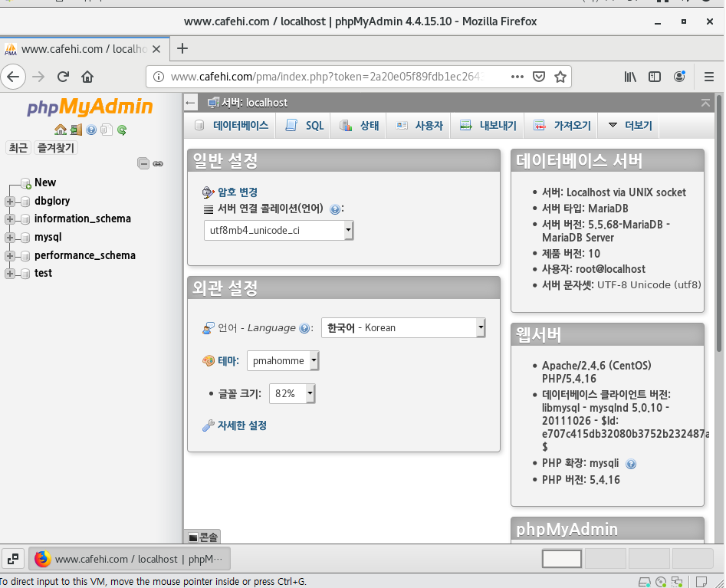Viewport: 726px width, 588px height.
Task: Click the phpMyAdmin logo
Action: 90,107
